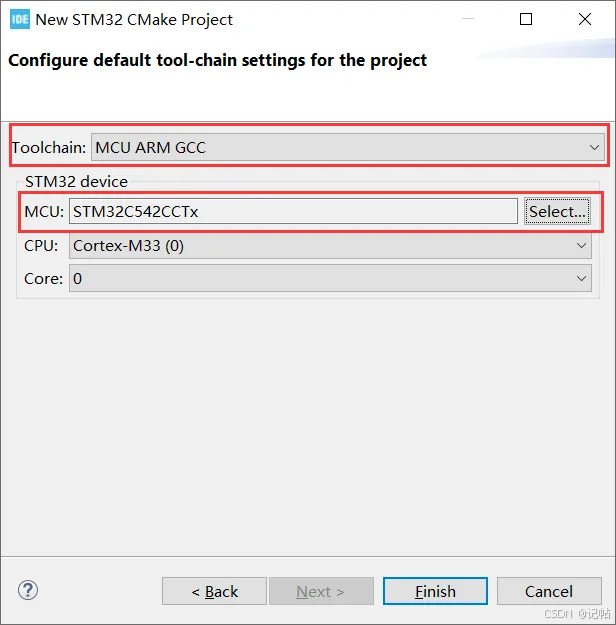Maximize the New STM32 CMake Project dialog
Viewport: 616px width, 625px height.
coord(526,19)
